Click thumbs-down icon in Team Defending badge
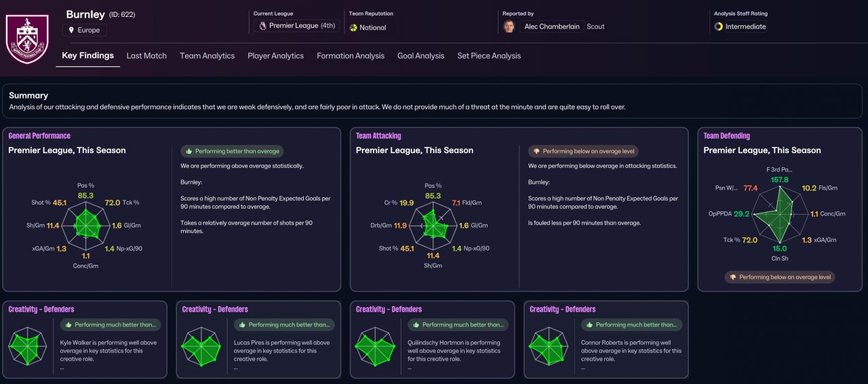Image resolution: width=868 pixels, height=384 pixels. coord(733,277)
